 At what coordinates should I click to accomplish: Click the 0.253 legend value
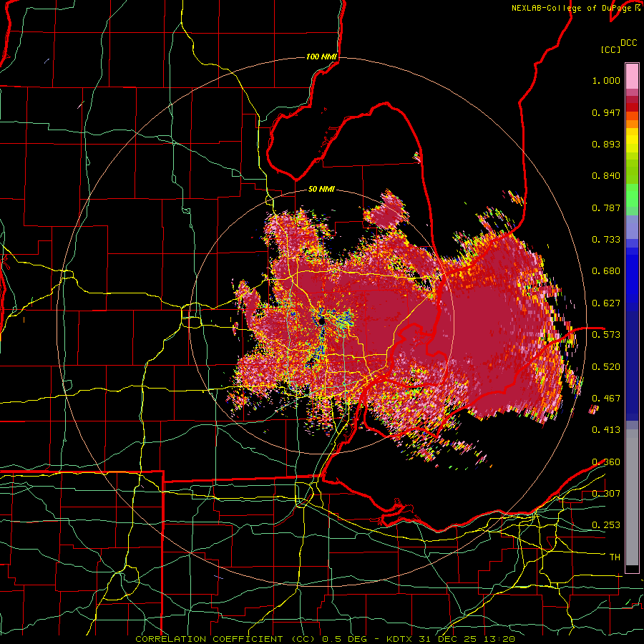(x=606, y=525)
